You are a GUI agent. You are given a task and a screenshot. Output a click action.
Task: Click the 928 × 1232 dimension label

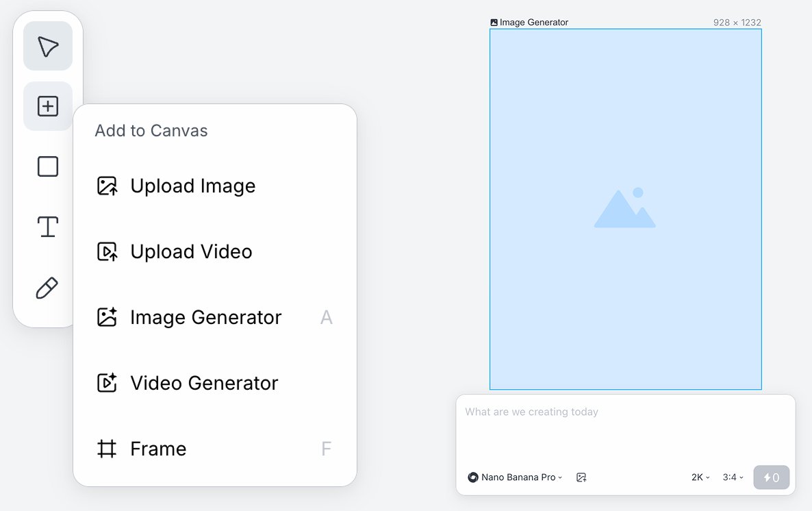(737, 23)
